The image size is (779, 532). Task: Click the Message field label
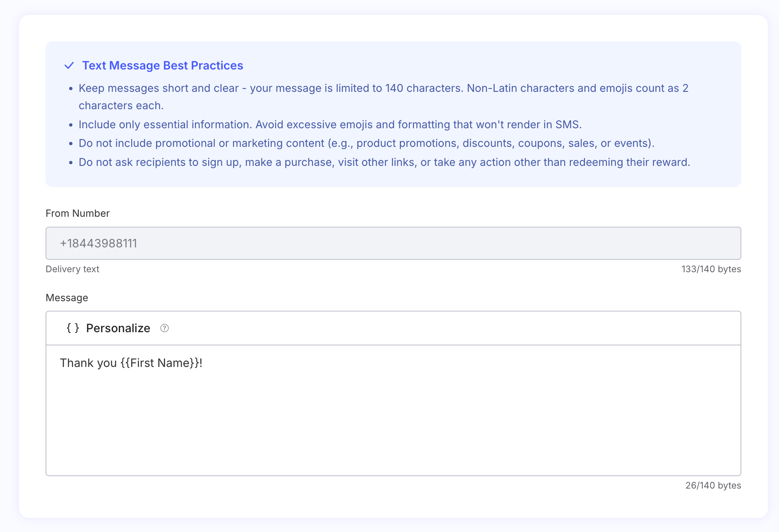point(67,298)
